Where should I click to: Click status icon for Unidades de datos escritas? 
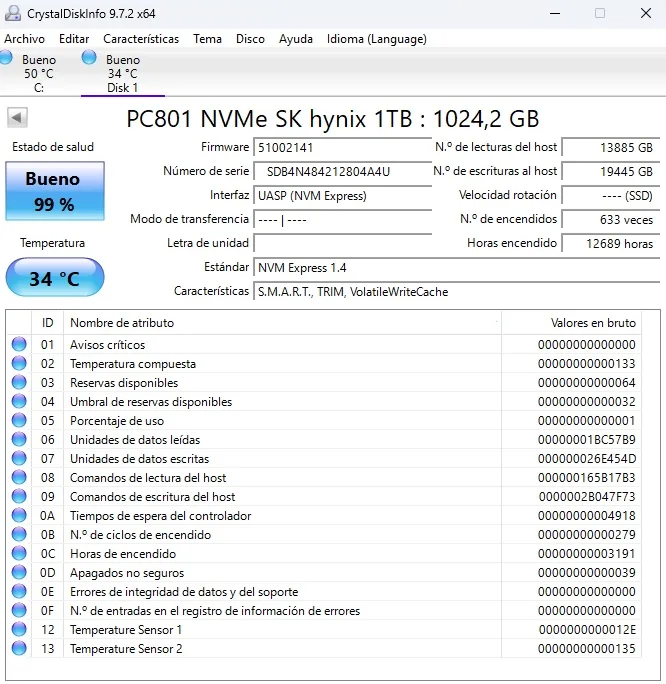(x=19, y=458)
